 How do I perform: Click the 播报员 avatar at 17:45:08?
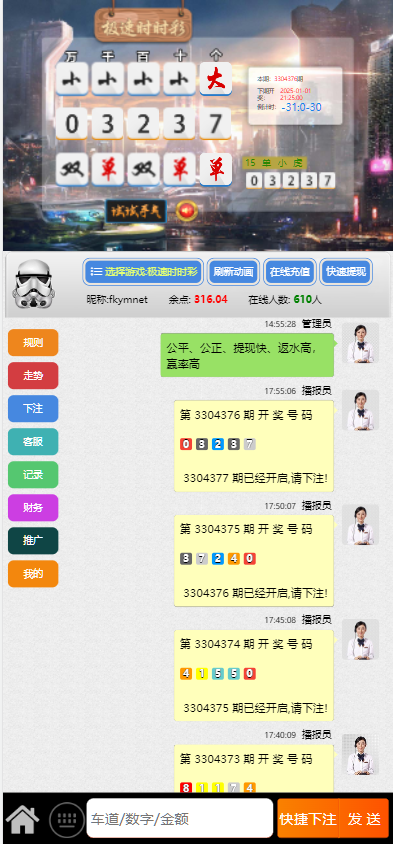pos(360,639)
